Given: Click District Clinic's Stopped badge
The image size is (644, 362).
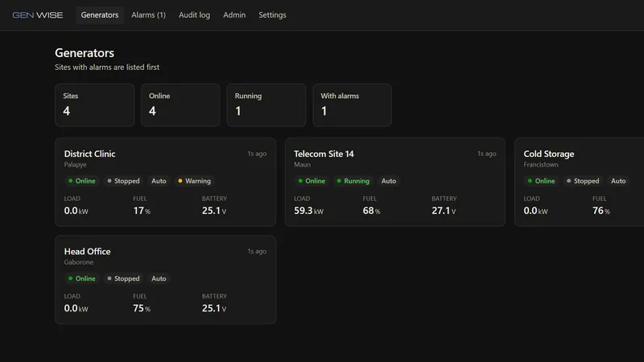Looking at the screenshot, I should coord(123,181).
